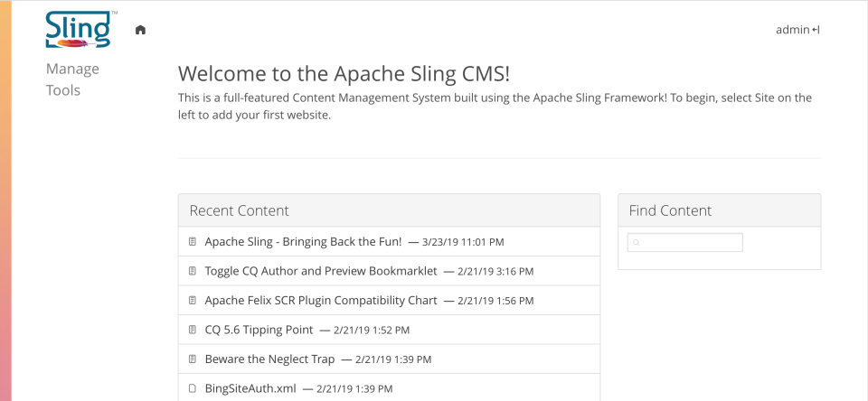Go to the home icon

point(140,30)
